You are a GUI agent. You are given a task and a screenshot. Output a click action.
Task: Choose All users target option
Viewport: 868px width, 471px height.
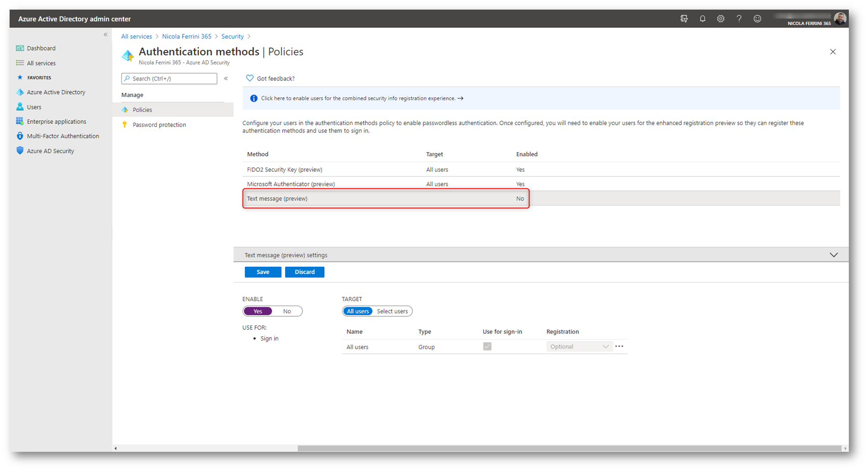click(x=357, y=311)
